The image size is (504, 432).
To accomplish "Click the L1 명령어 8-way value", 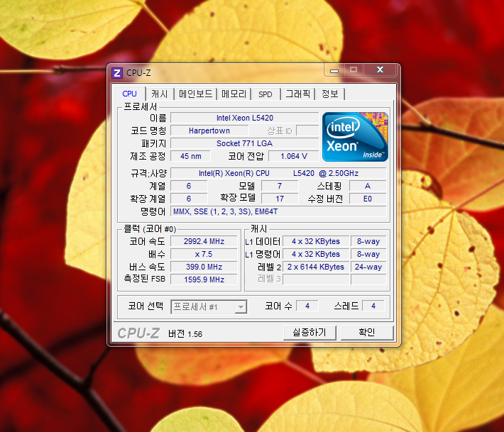I will tap(368, 254).
